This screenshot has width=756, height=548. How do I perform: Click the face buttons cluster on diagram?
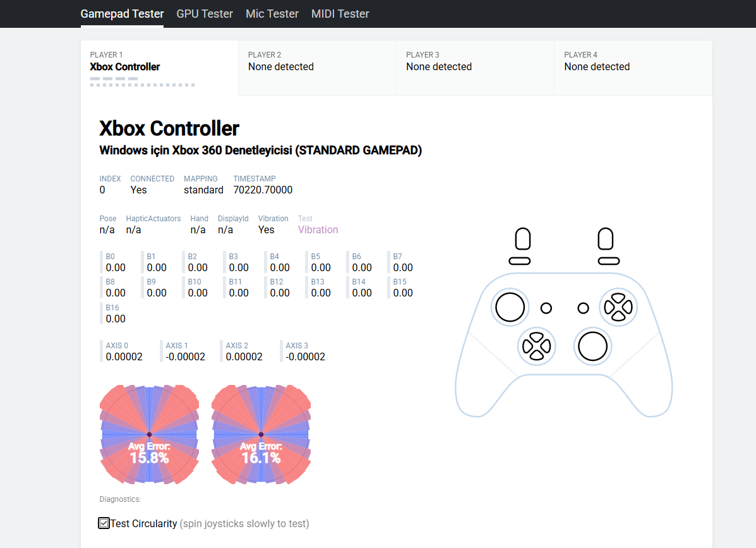pos(618,307)
